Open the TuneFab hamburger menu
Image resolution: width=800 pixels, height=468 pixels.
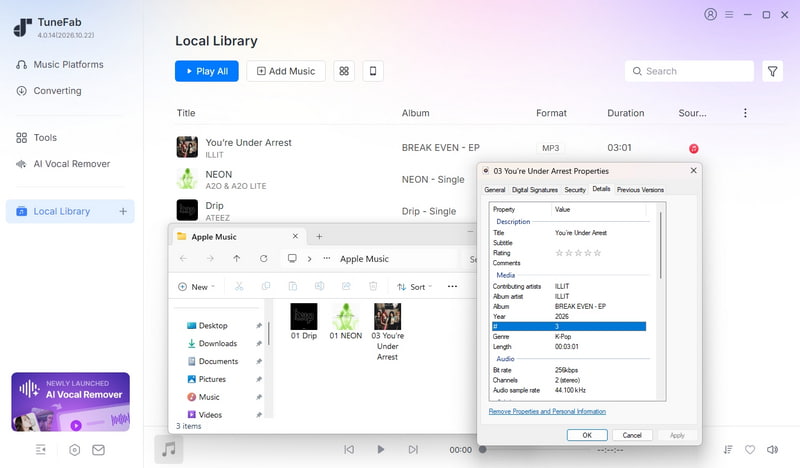pos(729,15)
